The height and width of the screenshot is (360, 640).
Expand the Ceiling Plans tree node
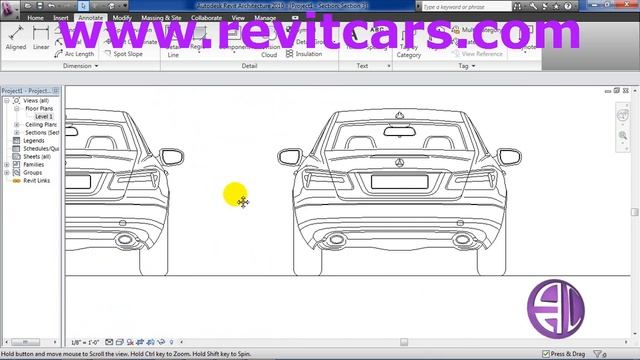click(17, 124)
